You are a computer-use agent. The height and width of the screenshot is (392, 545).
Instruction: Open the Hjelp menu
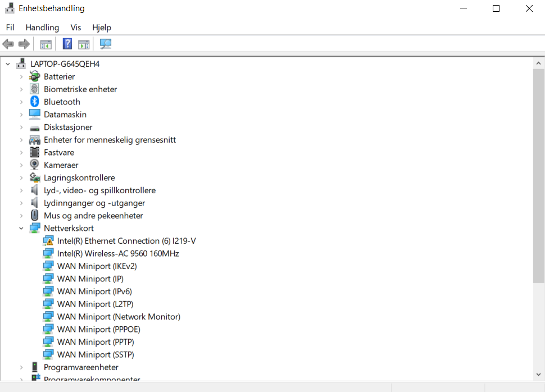[x=102, y=28]
